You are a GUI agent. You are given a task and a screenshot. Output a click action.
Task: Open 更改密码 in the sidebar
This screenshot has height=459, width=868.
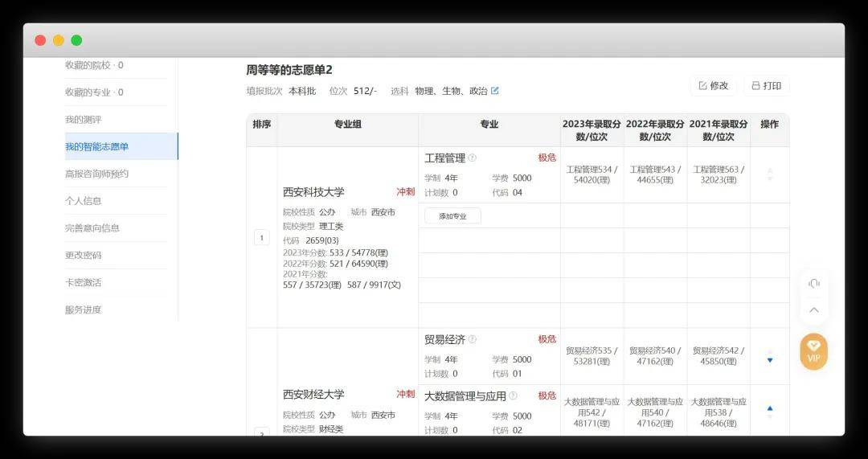pos(84,256)
